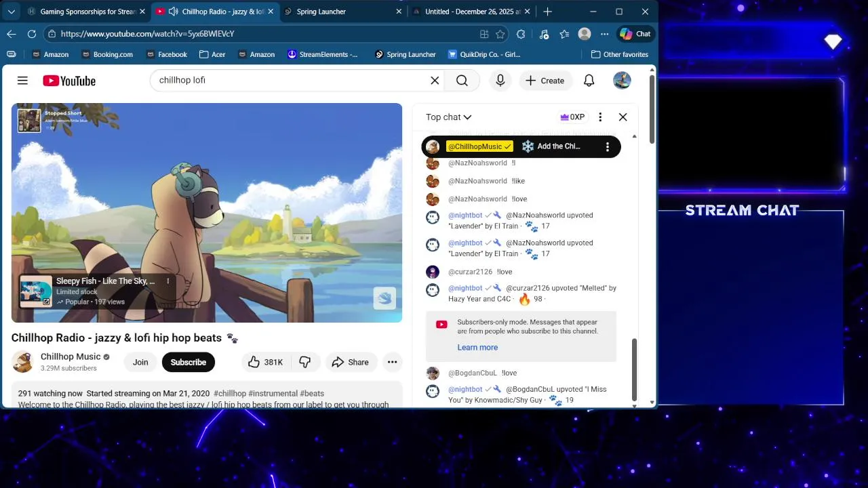Click the Subscribe button
The image size is (868, 488).
(x=189, y=362)
